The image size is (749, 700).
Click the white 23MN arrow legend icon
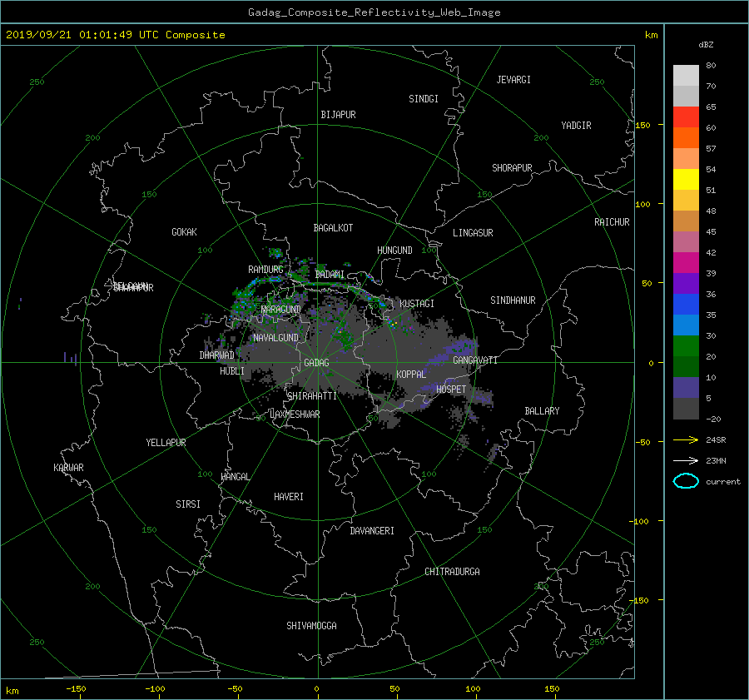pos(686,460)
